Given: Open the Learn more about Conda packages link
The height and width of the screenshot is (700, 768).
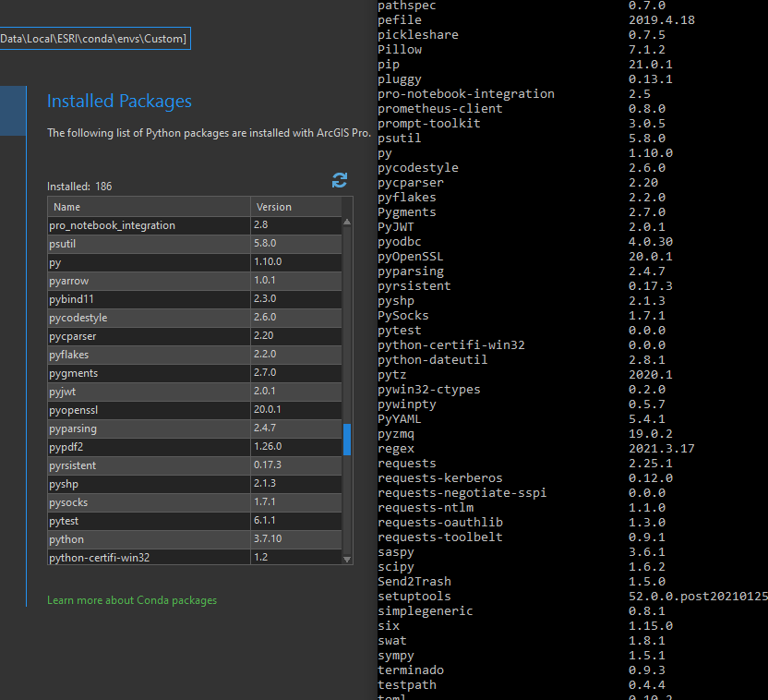Looking at the screenshot, I should (132, 600).
